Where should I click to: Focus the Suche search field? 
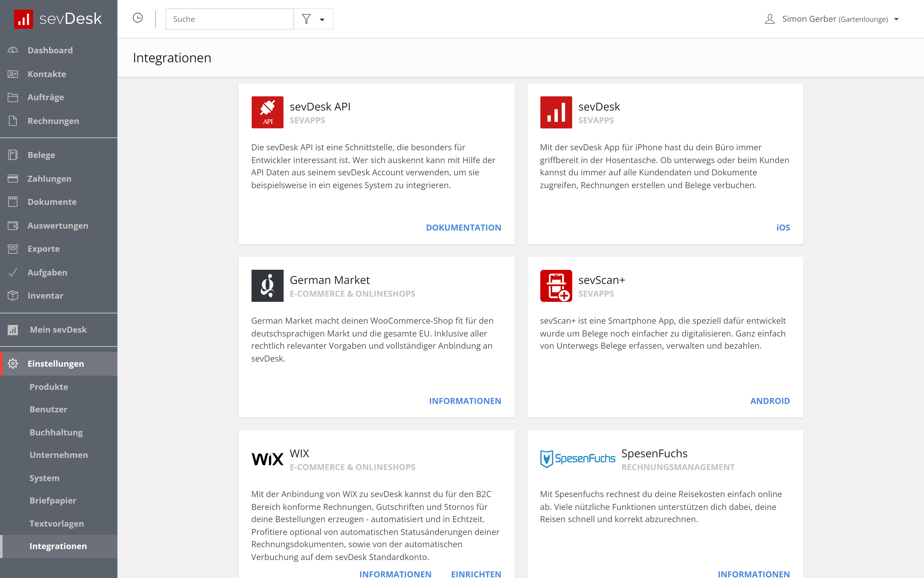click(x=230, y=19)
